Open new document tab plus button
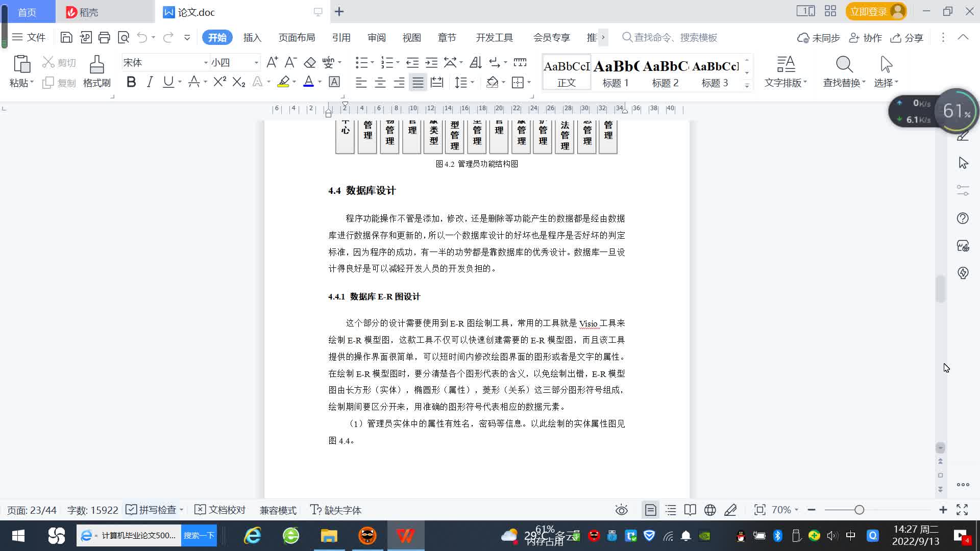980x551 pixels. pyautogui.click(x=339, y=11)
